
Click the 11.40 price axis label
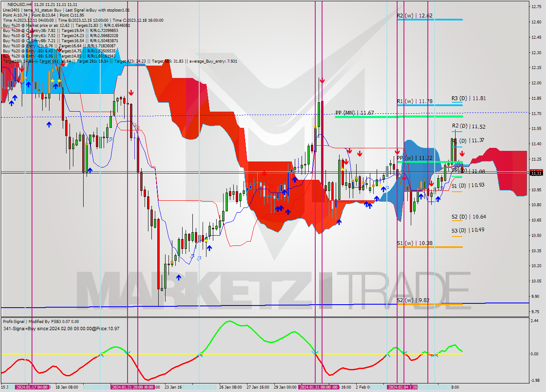click(x=536, y=144)
